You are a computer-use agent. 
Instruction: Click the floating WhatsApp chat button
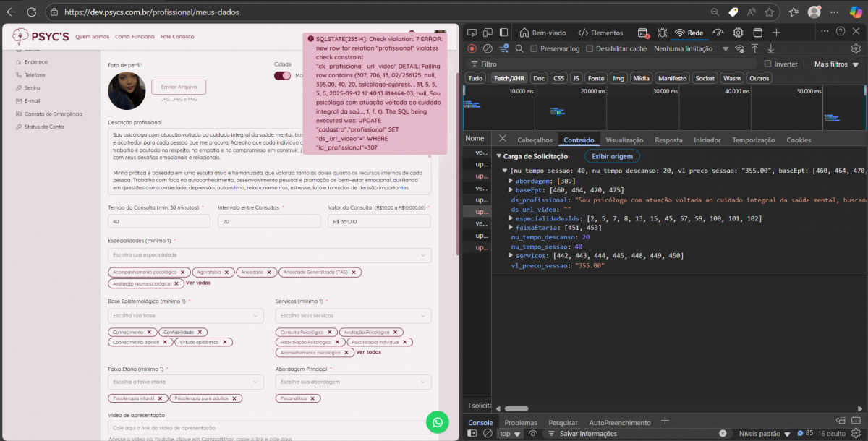coord(437,421)
